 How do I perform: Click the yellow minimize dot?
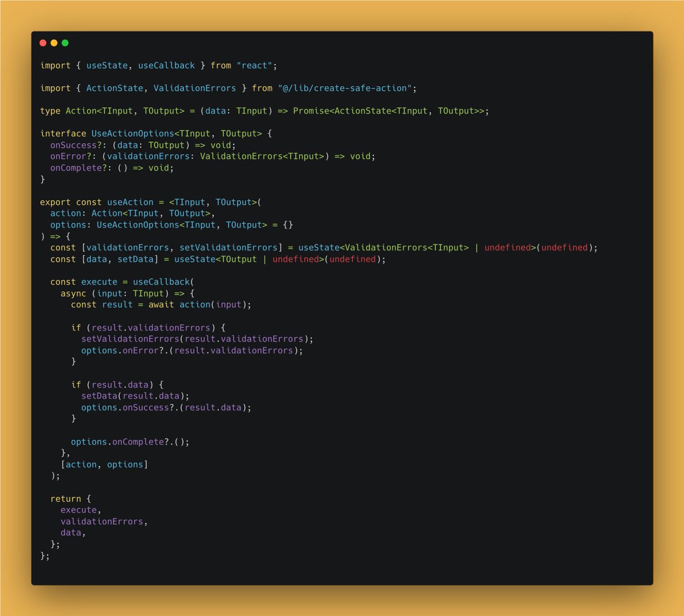(x=54, y=43)
